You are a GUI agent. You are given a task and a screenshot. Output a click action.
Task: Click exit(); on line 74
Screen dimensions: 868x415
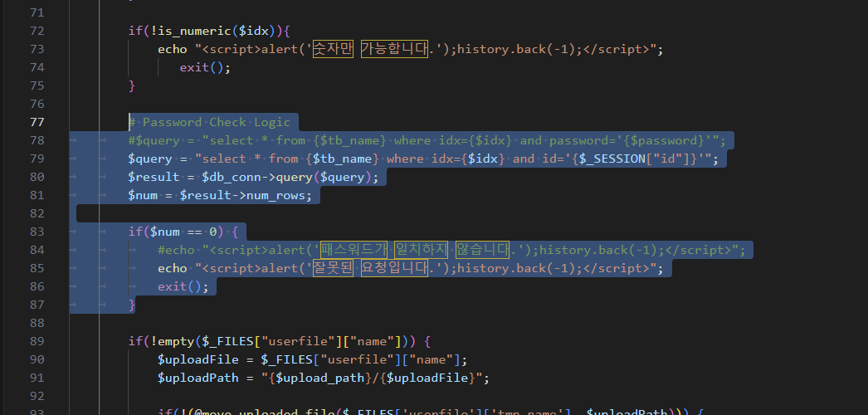[x=205, y=67]
